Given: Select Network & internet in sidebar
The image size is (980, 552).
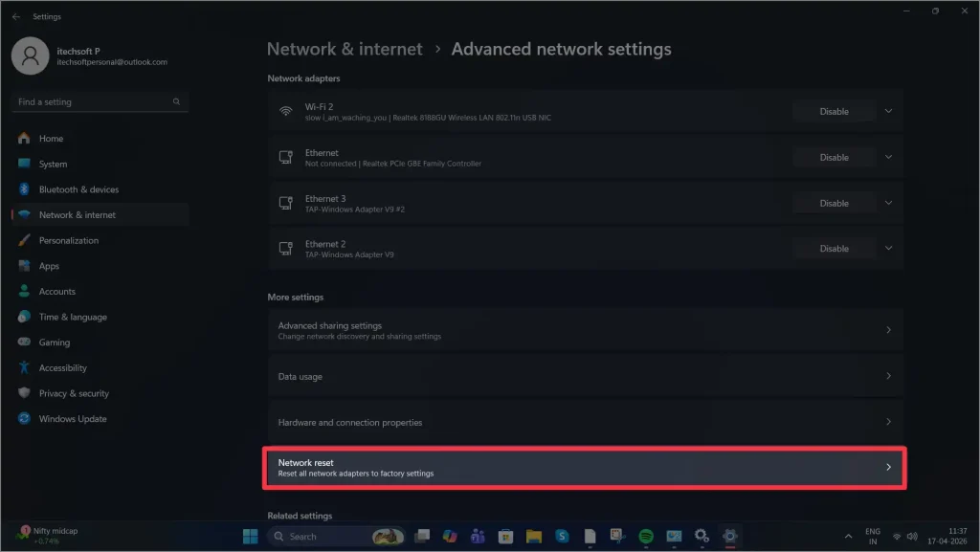Looking at the screenshot, I should click(100, 215).
